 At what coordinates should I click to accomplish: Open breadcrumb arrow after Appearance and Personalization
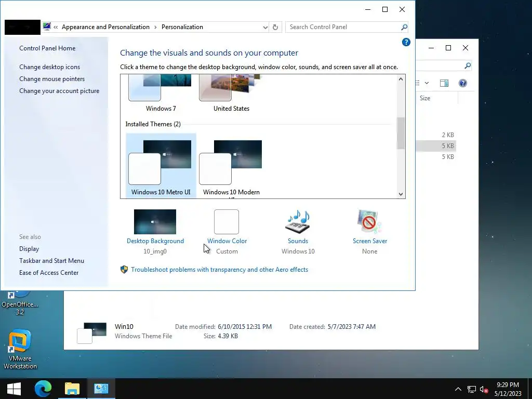[155, 27]
